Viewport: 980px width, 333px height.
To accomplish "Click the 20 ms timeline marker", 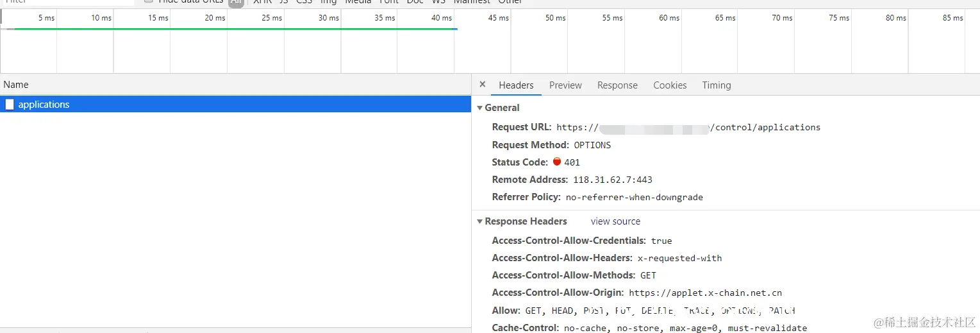I will [x=215, y=18].
